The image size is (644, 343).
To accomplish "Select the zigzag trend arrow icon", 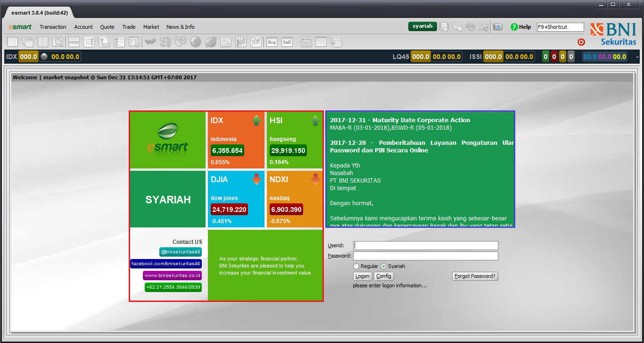I will [x=150, y=42].
